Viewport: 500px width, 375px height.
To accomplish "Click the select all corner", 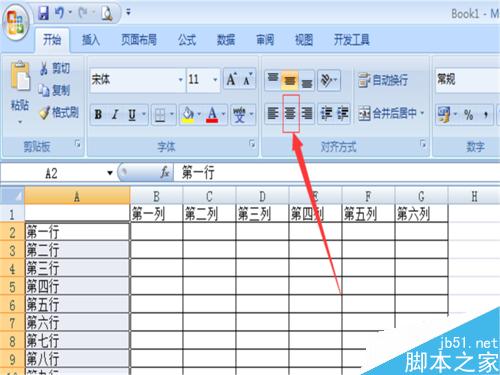I will pyautogui.click(x=12, y=195).
